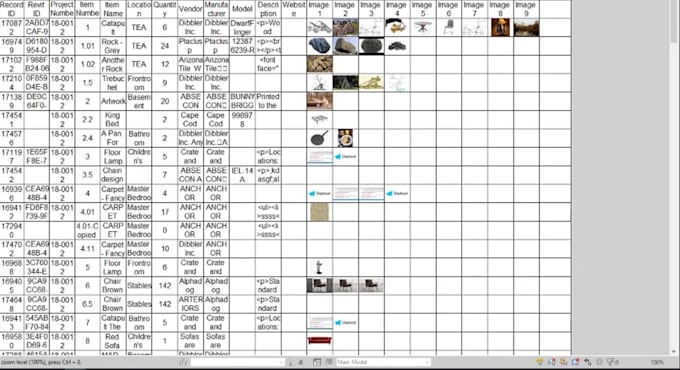Click the King Bed item name cell

113,119
